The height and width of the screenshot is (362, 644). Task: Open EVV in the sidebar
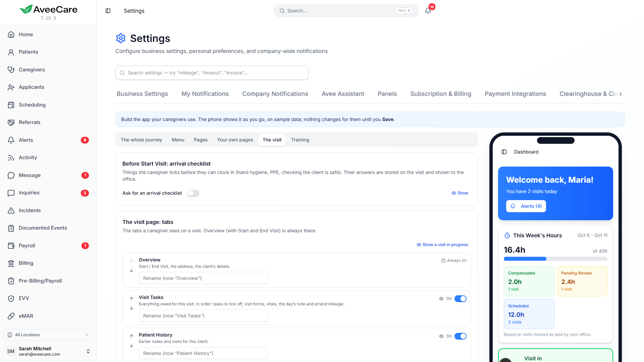click(48, 298)
